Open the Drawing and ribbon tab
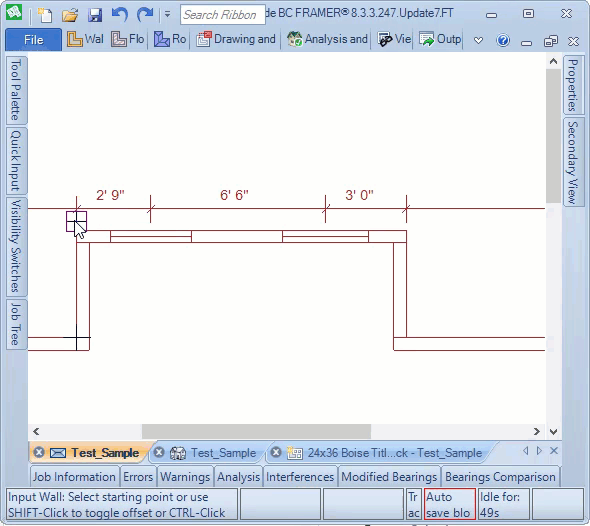590x526 pixels. pos(236,39)
